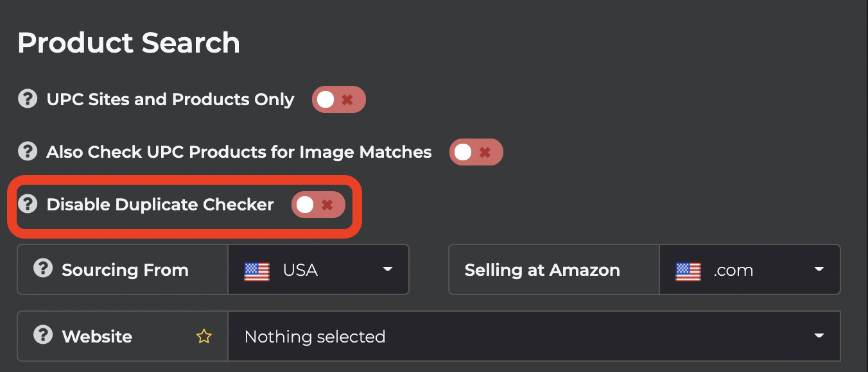The image size is (868, 372).
Task: Click the flag icon next to USA
Action: [x=257, y=271]
